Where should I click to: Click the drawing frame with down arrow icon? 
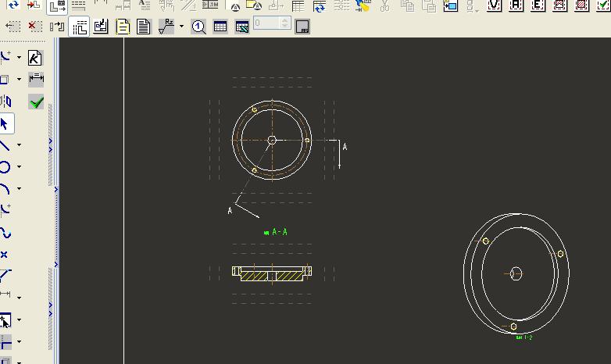pos(101,27)
